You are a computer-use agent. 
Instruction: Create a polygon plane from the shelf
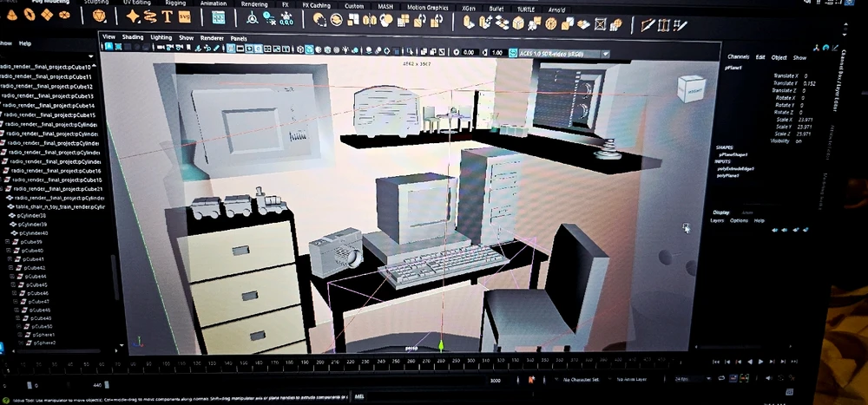coord(47,15)
